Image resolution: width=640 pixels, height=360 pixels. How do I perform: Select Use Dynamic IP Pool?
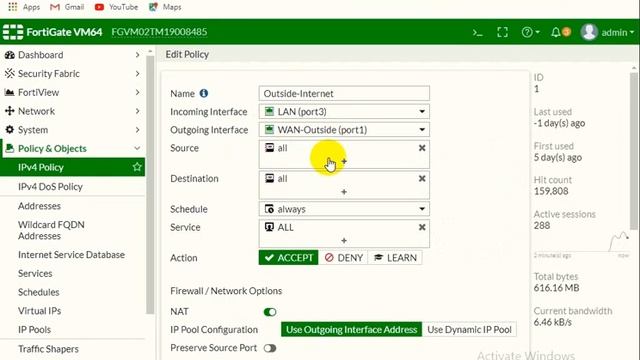click(x=469, y=329)
